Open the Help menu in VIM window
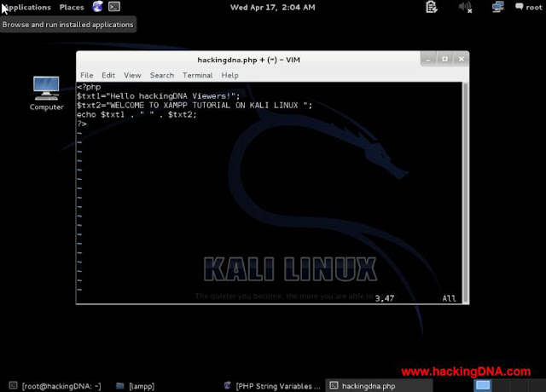546x392 pixels. click(229, 75)
